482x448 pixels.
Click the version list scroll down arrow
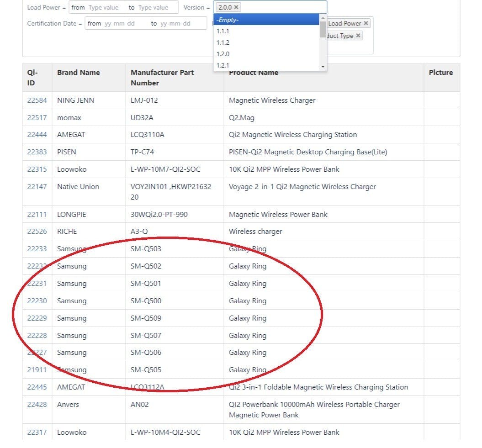click(x=323, y=66)
